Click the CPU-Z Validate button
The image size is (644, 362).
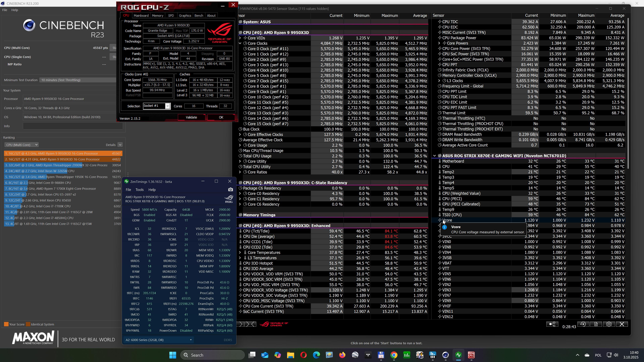point(191,117)
